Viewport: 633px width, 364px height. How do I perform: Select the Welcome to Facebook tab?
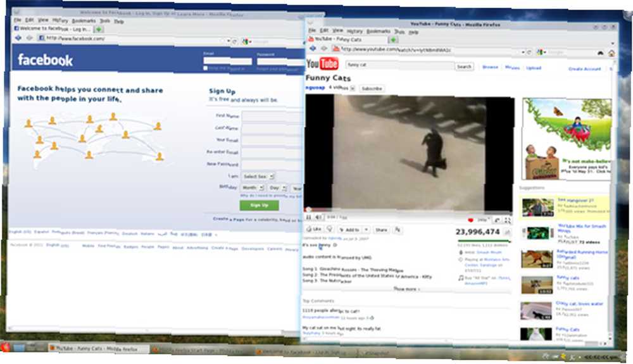pos(53,28)
